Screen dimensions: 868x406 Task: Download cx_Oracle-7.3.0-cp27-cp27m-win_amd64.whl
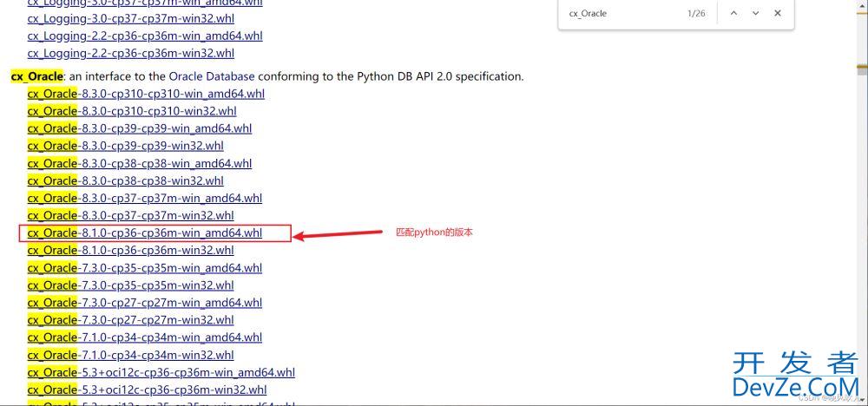click(x=145, y=303)
